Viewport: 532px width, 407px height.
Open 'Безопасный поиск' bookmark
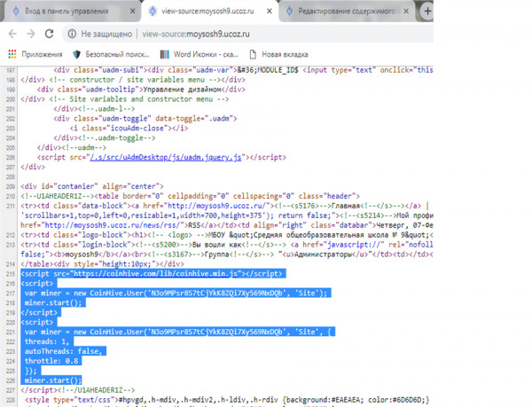(111, 54)
